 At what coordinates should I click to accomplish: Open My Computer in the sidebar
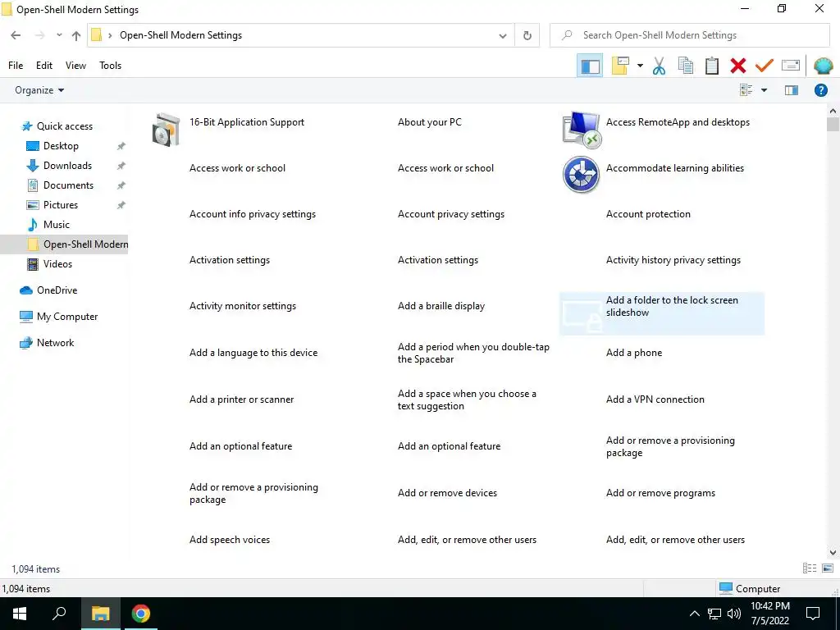[67, 317]
